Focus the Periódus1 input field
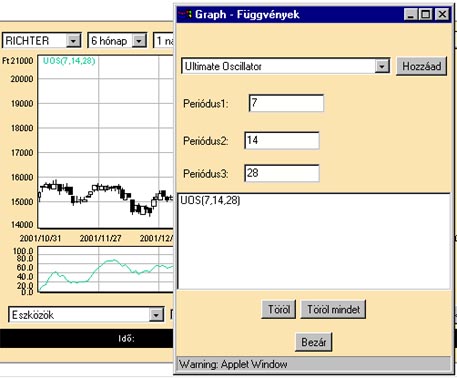The width and height of the screenshot is (457, 378). click(x=286, y=103)
